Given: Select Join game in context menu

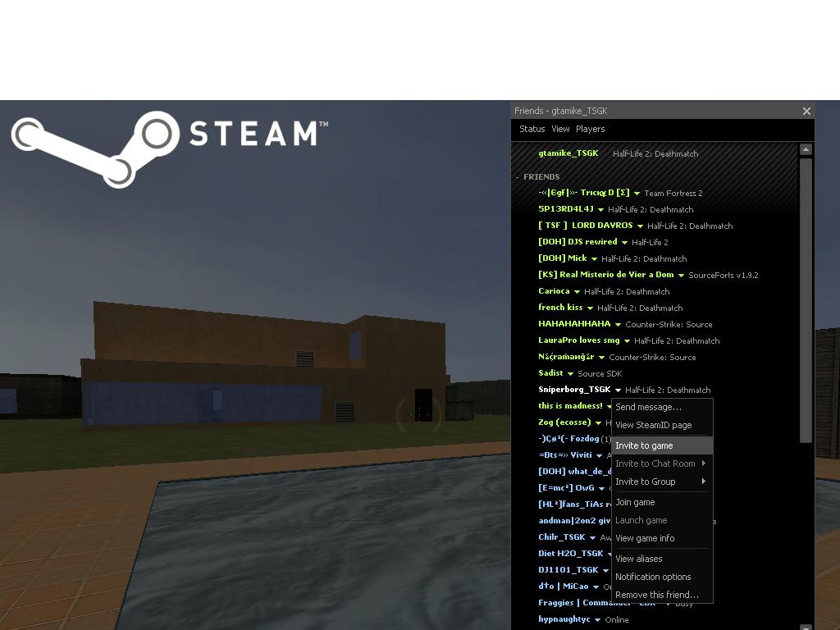Looking at the screenshot, I should pyautogui.click(x=635, y=502).
